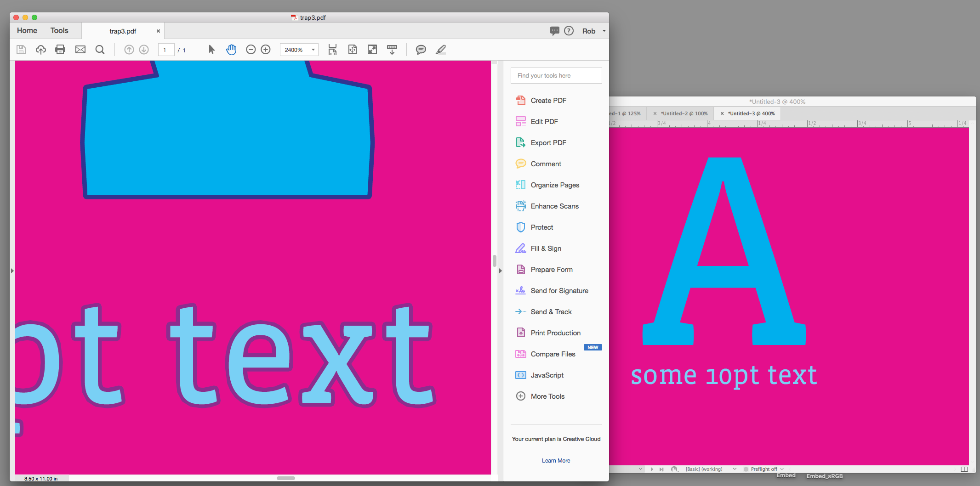This screenshot has width=980, height=486.
Task: Go to previous page with up arrow
Action: click(x=129, y=50)
